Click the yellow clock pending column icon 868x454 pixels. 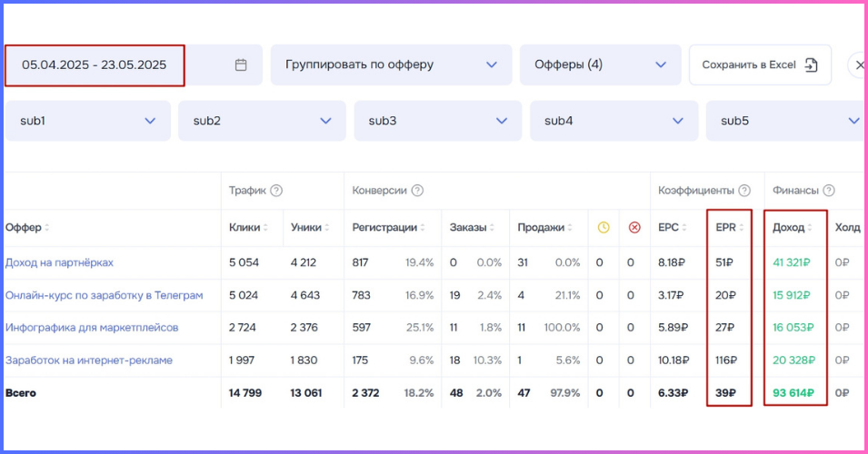[x=604, y=227]
